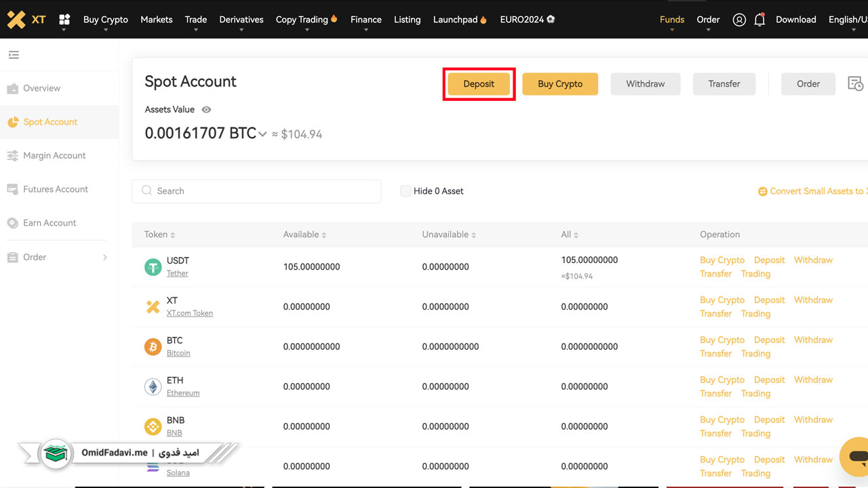The height and width of the screenshot is (488, 868).
Task: Click the search magnifier icon
Action: tap(146, 191)
